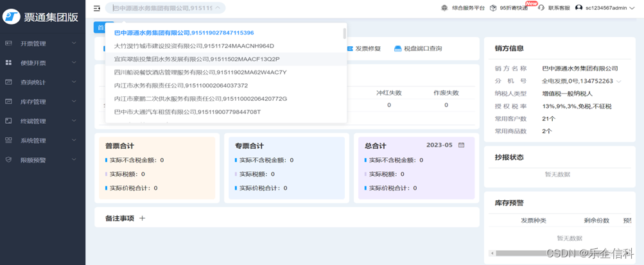Open the 查询统计 menu label

click(33, 83)
